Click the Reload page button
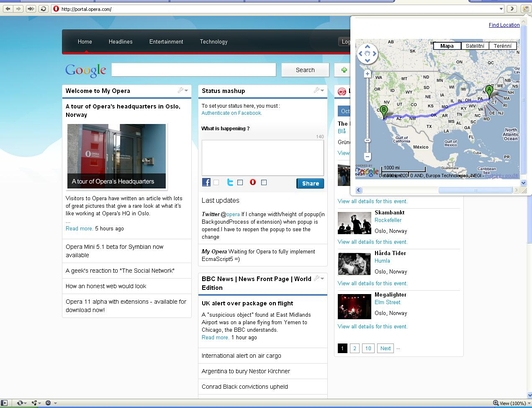The image size is (532, 408). tap(43, 9)
